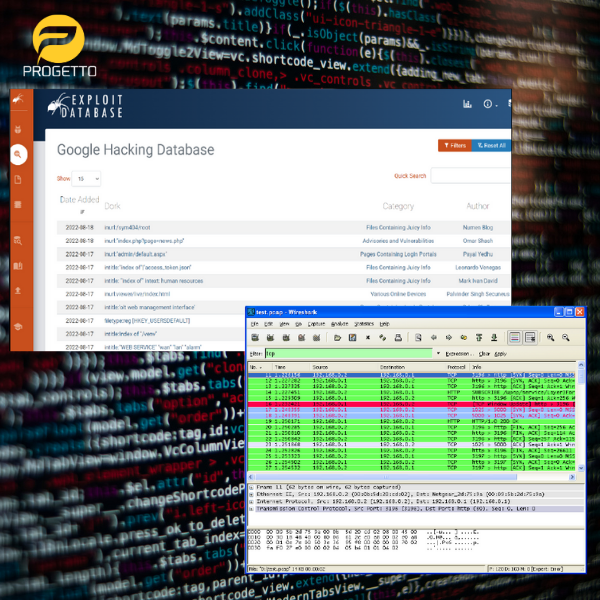Click the Wireshark zoom in magnifier icon
This screenshot has height=600, width=600.
click(549, 338)
